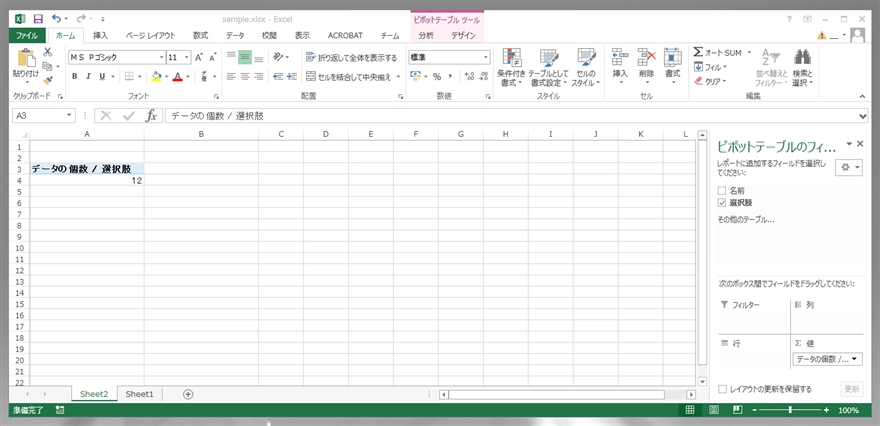Add a new sheet with plus icon
880x426 pixels.
pyautogui.click(x=188, y=394)
